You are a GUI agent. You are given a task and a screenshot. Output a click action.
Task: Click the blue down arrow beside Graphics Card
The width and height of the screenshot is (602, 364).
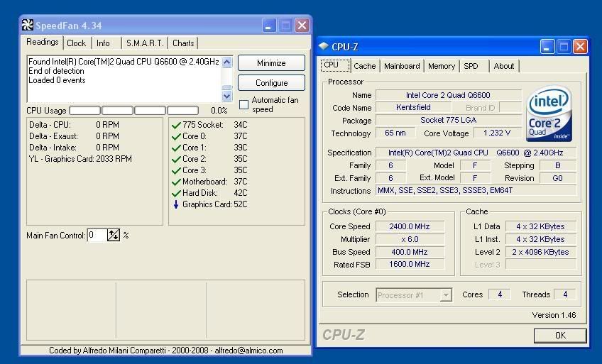coord(176,204)
